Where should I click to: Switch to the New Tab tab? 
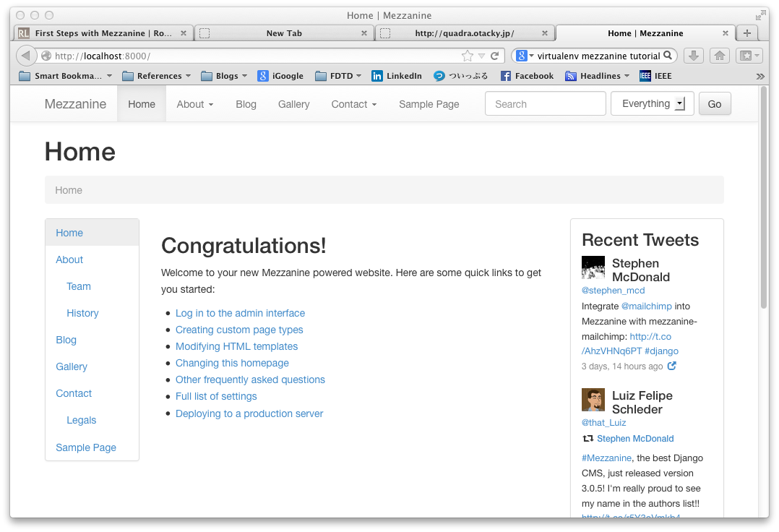pos(284,33)
